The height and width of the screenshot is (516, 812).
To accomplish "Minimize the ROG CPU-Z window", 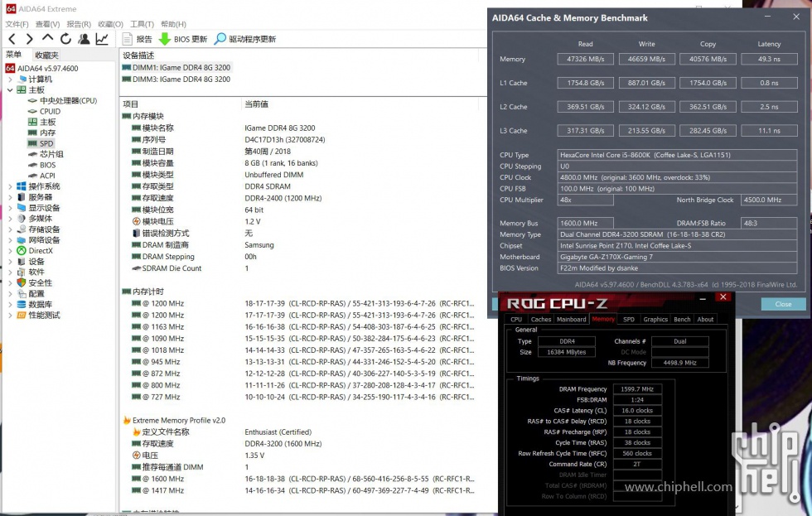I will tap(703, 298).
